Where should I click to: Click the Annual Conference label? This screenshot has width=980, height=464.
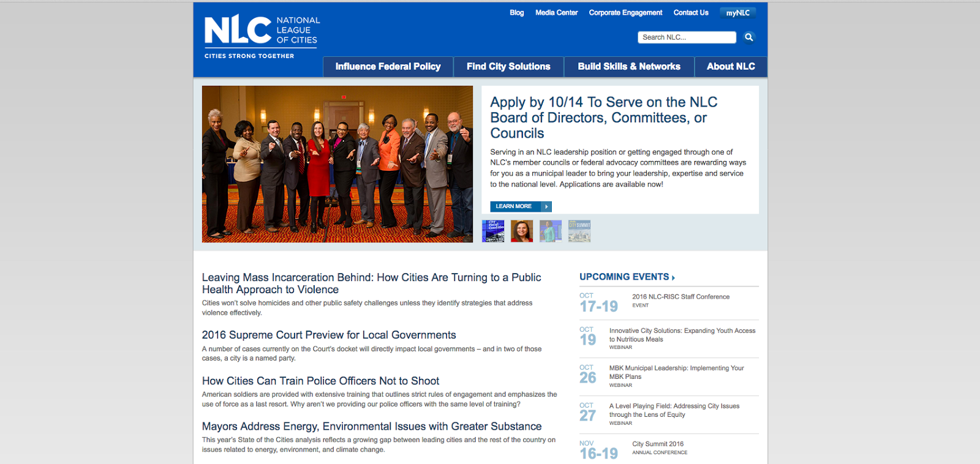point(660,453)
